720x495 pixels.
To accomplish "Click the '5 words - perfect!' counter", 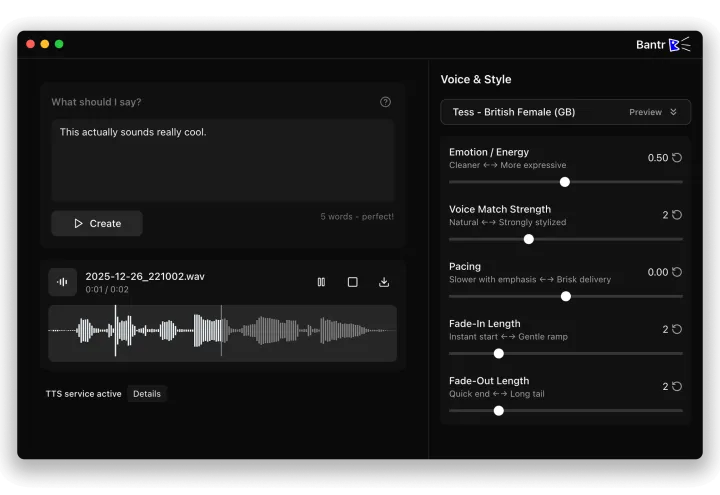I will tap(357, 216).
